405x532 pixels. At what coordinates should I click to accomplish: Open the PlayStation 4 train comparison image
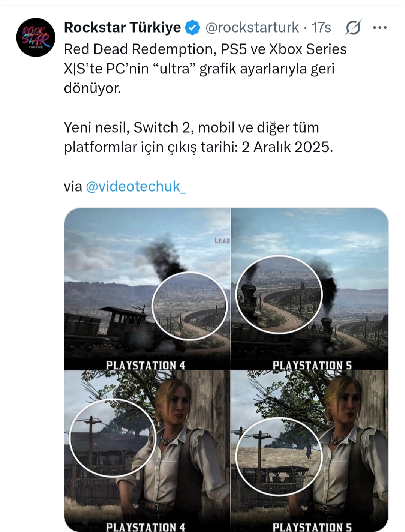pos(147,289)
